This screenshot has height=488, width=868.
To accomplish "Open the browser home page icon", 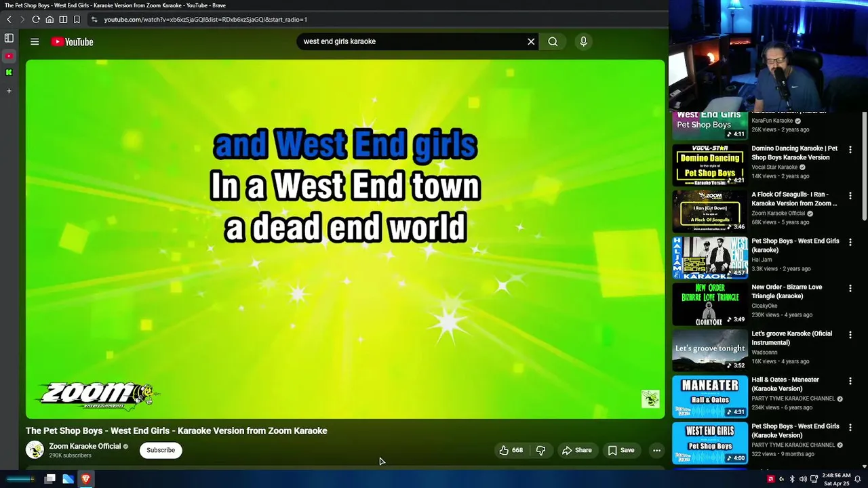I will 50,20.
